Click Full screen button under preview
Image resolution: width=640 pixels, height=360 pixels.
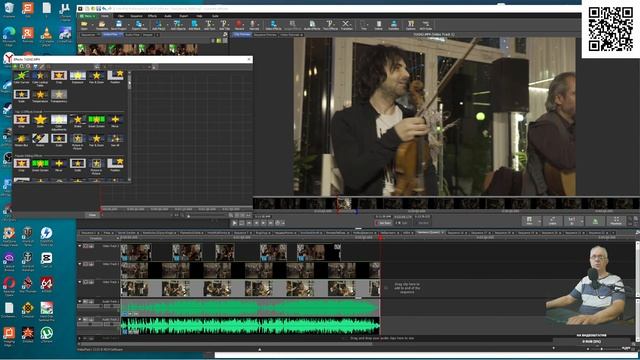tap(616, 221)
